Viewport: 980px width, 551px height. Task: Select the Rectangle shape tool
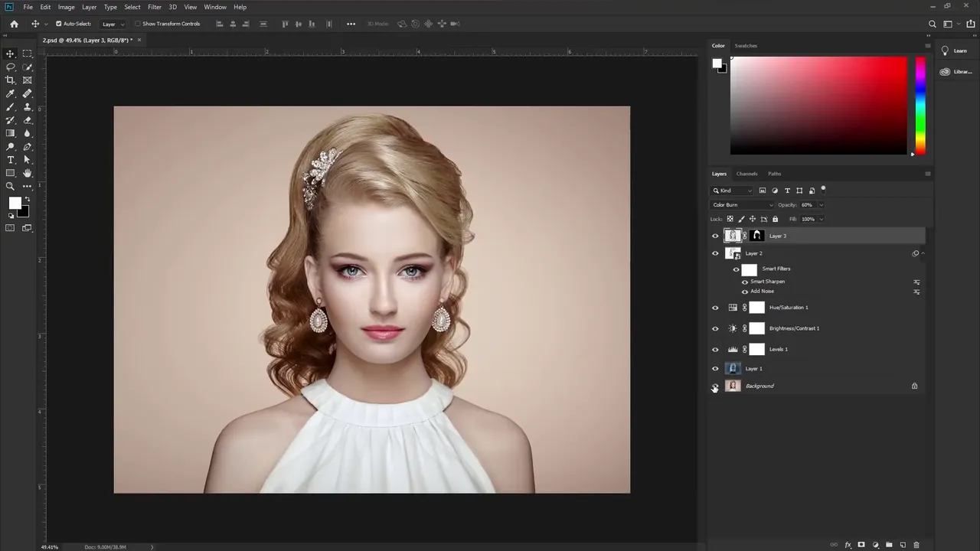pos(11,173)
